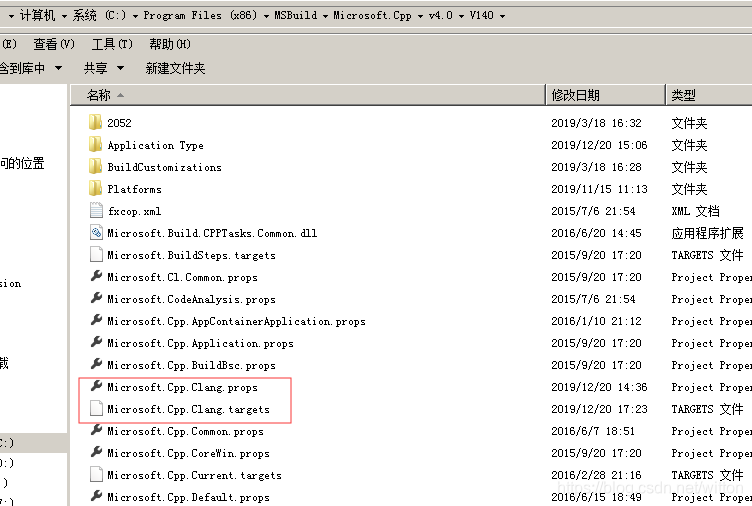This screenshot has height=506, width=752.
Task: Select the file name fxcop.xml
Action: coord(134,211)
